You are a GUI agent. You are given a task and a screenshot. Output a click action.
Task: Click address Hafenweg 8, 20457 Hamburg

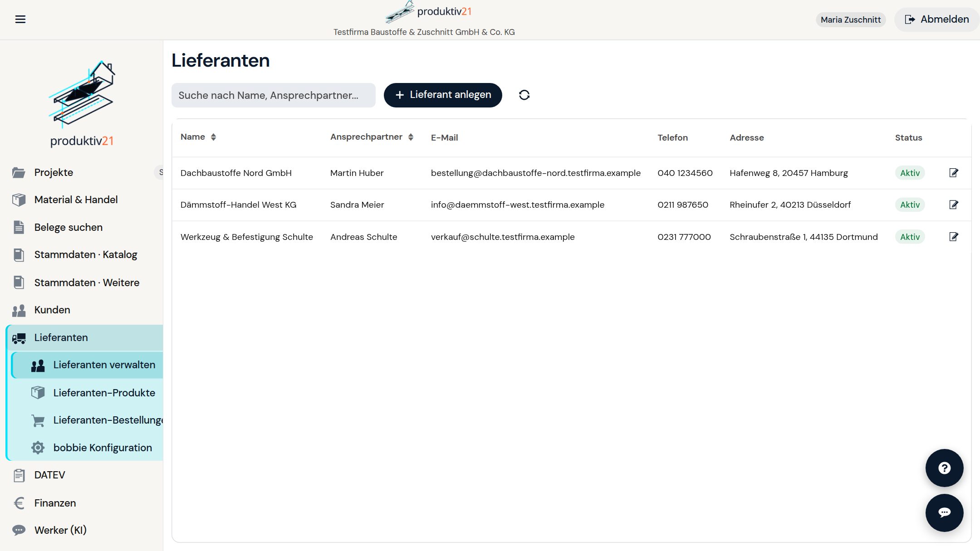click(x=789, y=173)
